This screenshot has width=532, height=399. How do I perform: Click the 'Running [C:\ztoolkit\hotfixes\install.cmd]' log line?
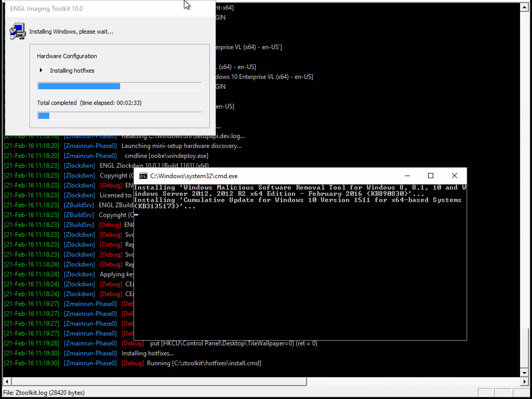tap(204, 363)
